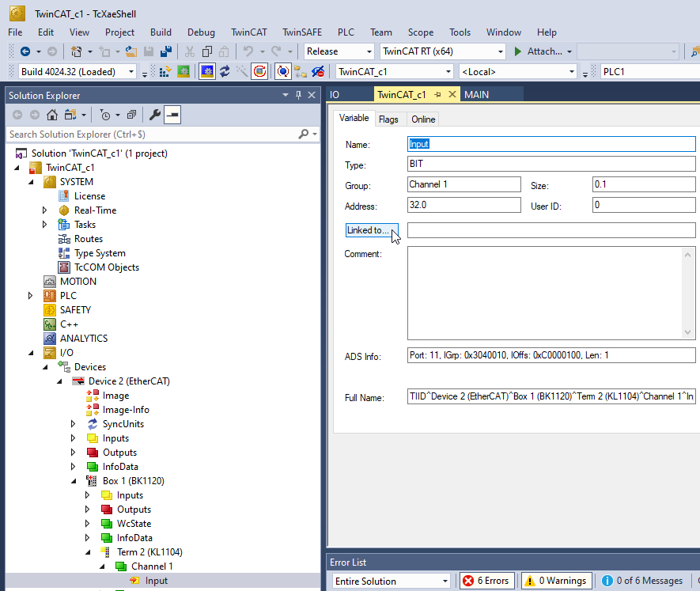Collapse All items using the Solution Explorer icon
Viewport: 700px width, 591px height.
pyautogui.click(x=131, y=113)
